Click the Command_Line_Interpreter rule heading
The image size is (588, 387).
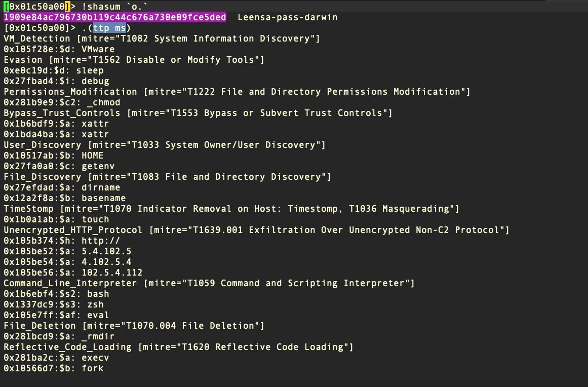point(70,283)
